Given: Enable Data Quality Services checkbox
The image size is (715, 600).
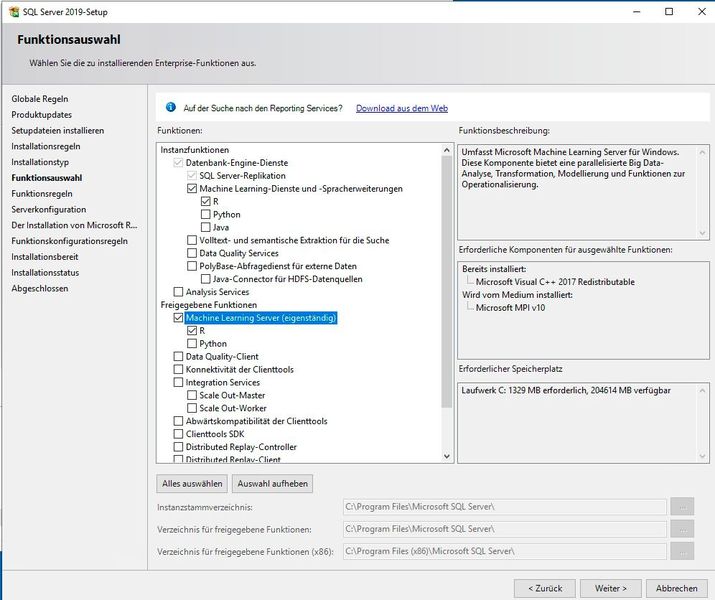Looking at the screenshot, I should (192, 253).
